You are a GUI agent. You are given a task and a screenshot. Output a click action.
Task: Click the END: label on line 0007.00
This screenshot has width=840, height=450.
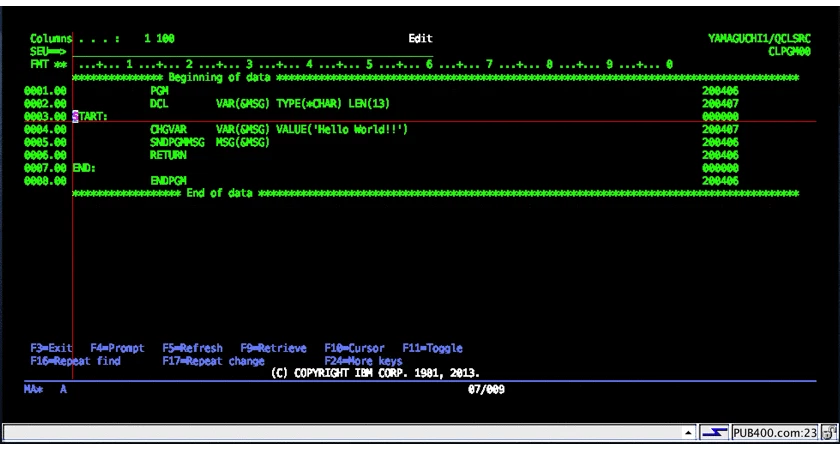coord(84,168)
